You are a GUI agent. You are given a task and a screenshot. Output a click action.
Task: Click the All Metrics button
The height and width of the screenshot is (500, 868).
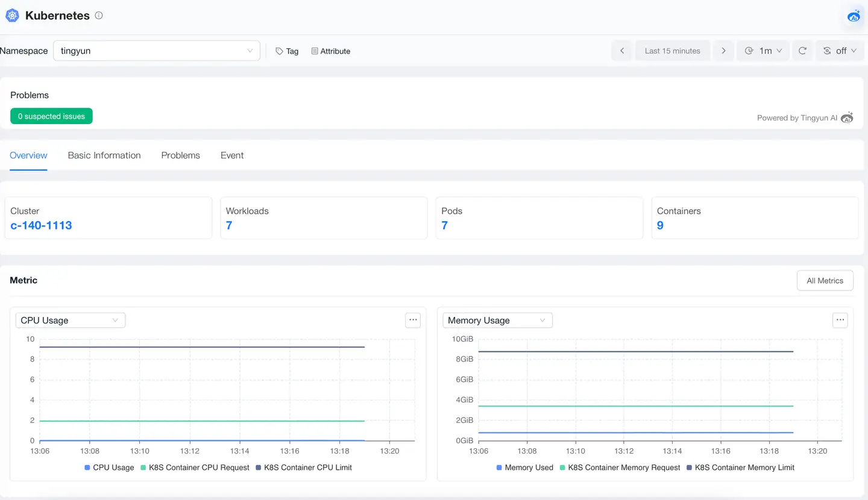tap(825, 281)
